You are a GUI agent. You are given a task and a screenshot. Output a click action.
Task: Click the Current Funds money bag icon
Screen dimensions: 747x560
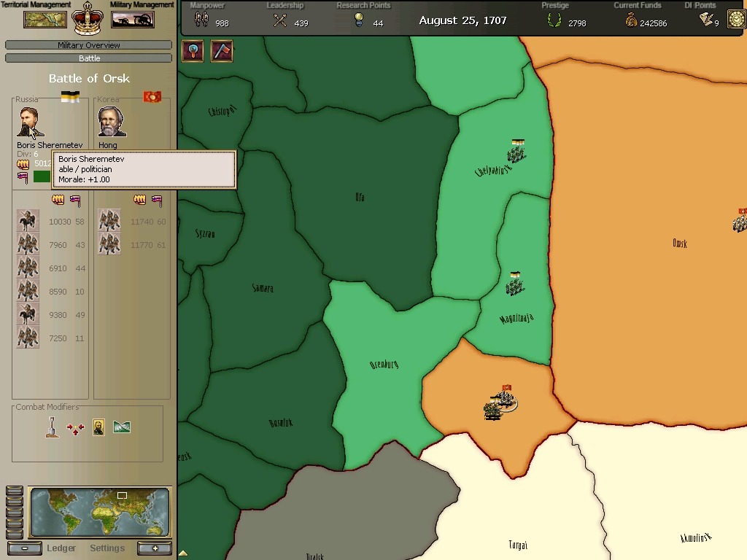point(631,20)
